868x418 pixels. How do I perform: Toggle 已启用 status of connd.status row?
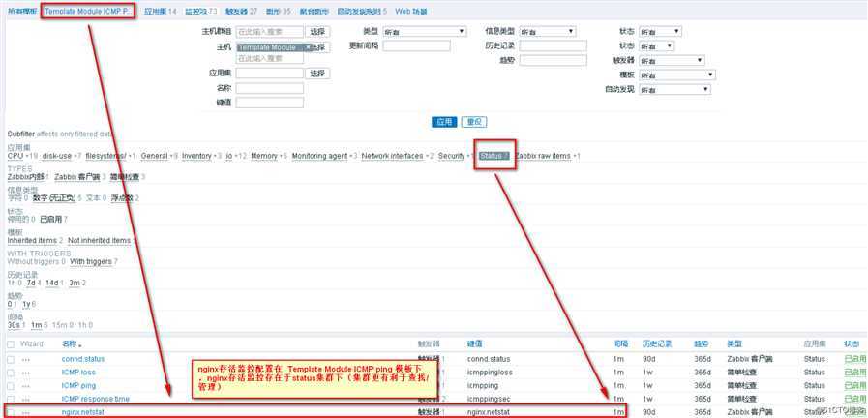click(854, 359)
